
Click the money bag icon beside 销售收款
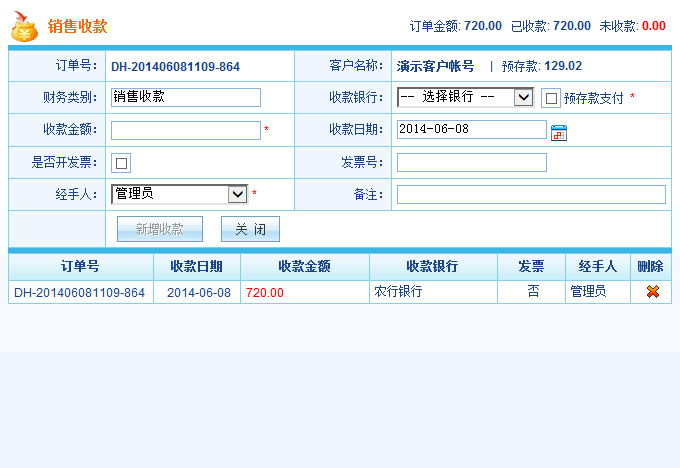click(25, 28)
